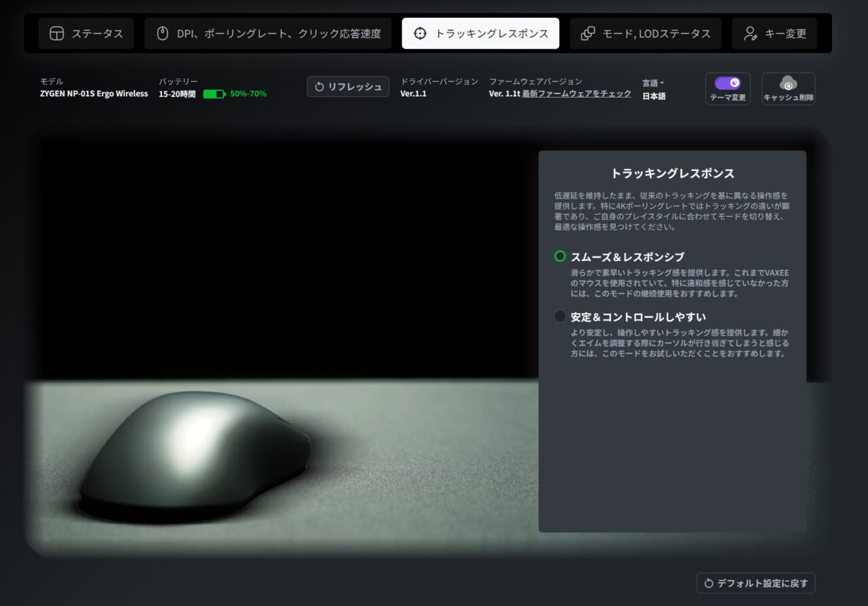The image size is (868, 606).
Task: Select the スムーズ＆レスポンシブ radio option
Action: 560,256
